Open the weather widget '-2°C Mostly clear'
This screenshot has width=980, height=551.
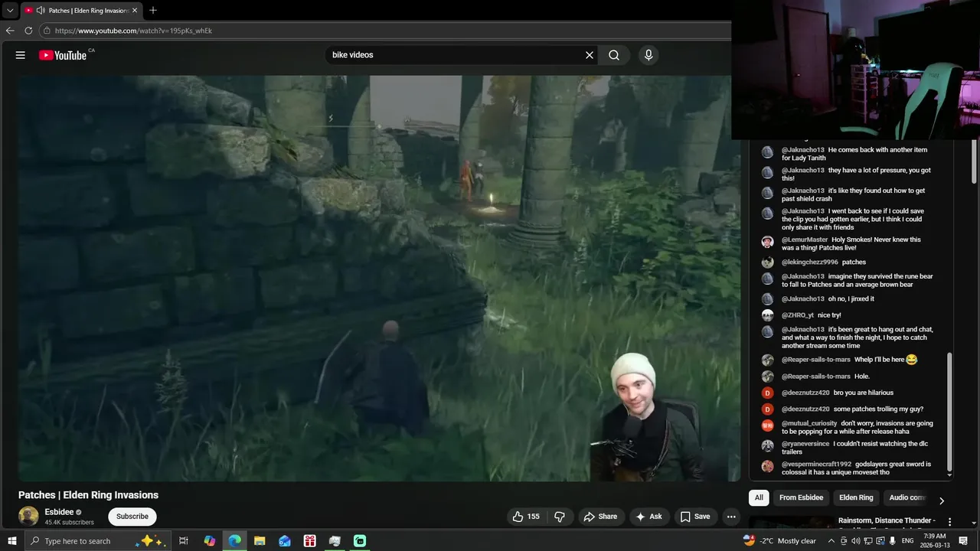[x=779, y=540]
